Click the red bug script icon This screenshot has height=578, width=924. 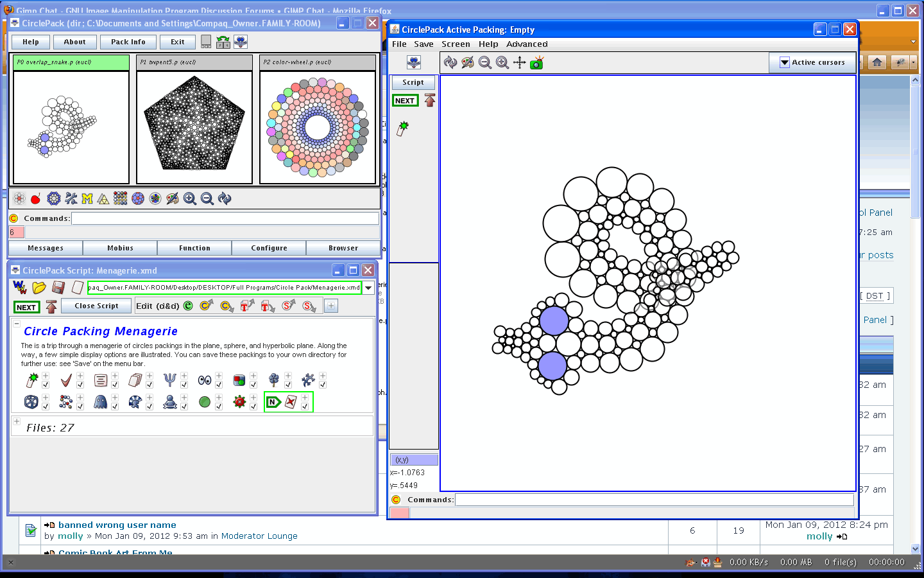click(239, 402)
